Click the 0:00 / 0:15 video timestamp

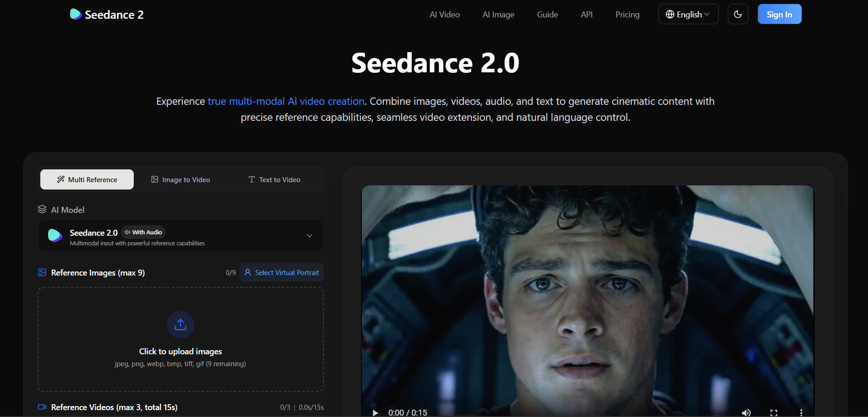click(x=408, y=412)
